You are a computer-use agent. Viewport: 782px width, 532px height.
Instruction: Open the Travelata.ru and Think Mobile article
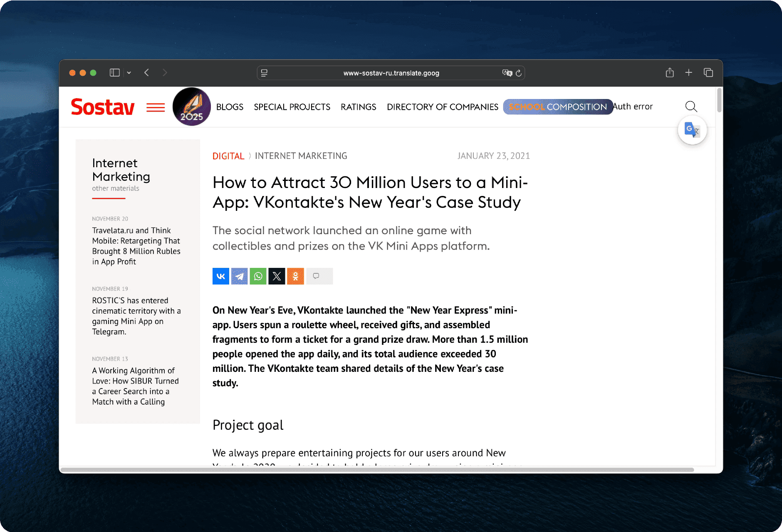point(136,246)
